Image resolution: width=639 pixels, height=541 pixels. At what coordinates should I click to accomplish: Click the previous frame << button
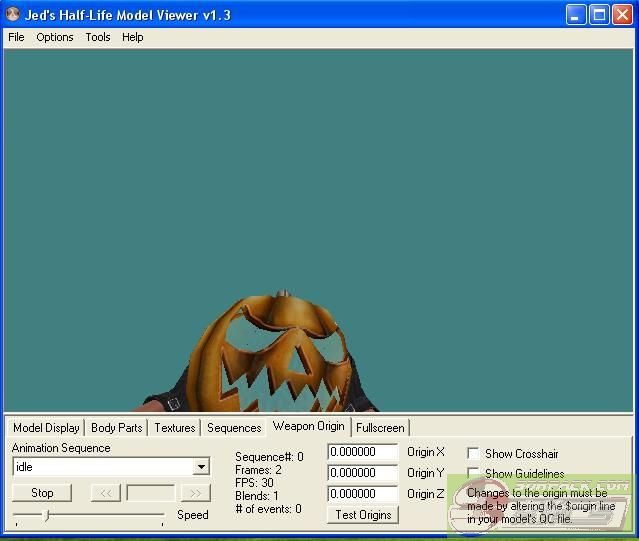[106, 493]
